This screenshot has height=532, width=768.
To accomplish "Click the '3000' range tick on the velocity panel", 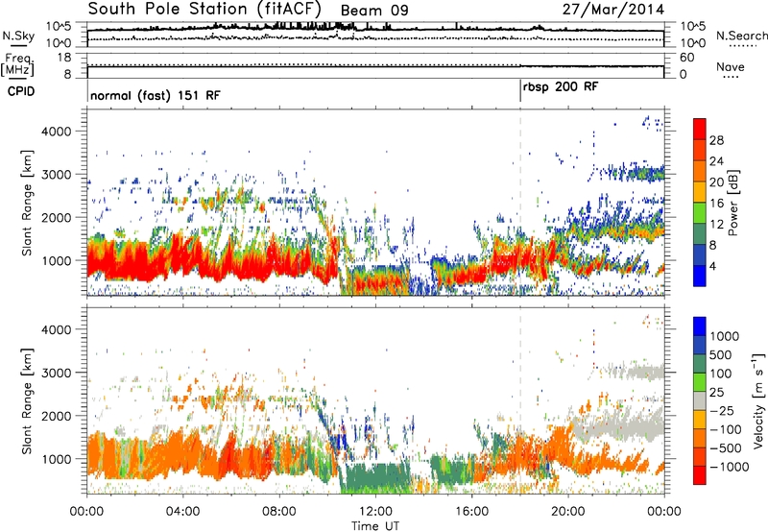I will (57, 373).
